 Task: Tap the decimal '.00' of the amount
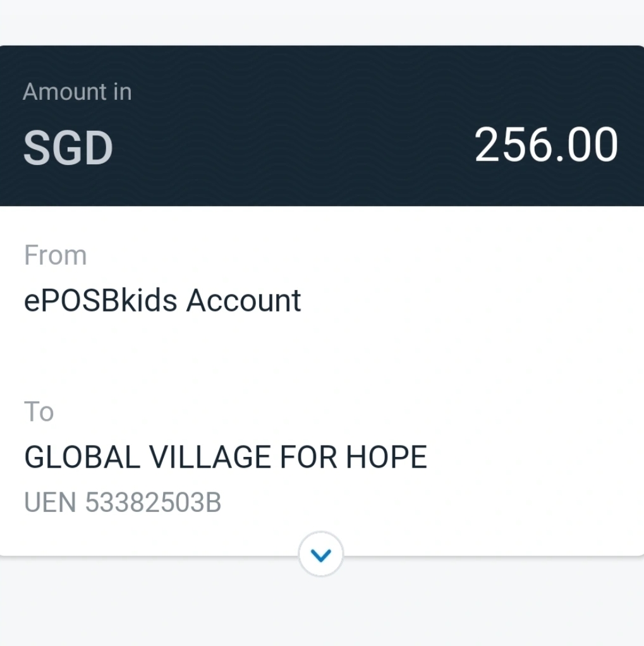pyautogui.click(x=588, y=146)
